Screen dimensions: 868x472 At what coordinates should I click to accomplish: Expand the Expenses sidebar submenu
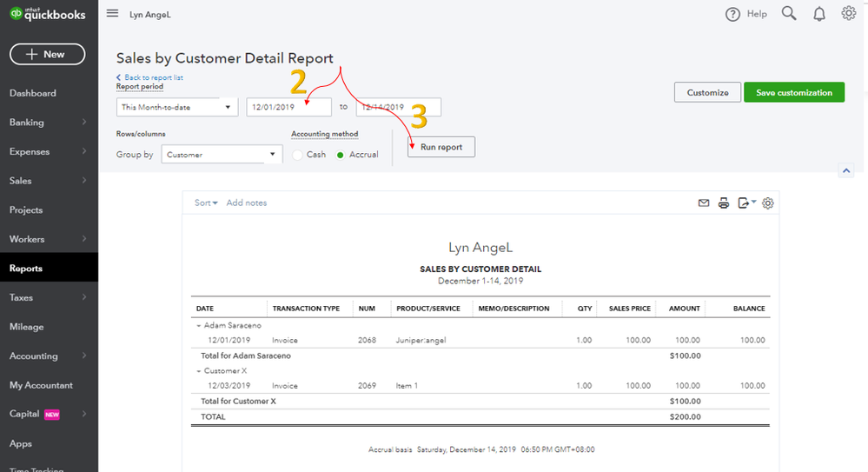point(84,151)
